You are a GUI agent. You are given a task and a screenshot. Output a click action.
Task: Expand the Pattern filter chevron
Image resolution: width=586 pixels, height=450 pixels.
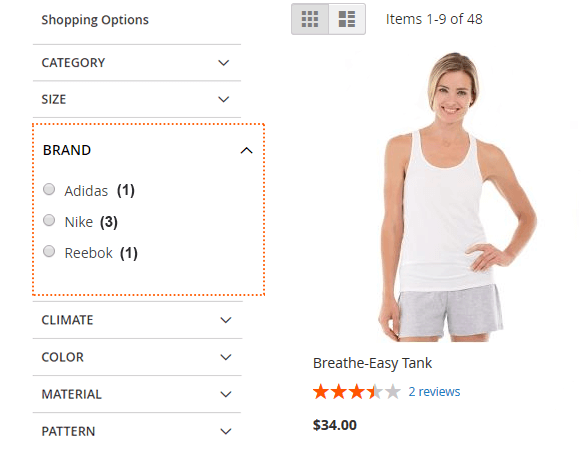tap(226, 431)
